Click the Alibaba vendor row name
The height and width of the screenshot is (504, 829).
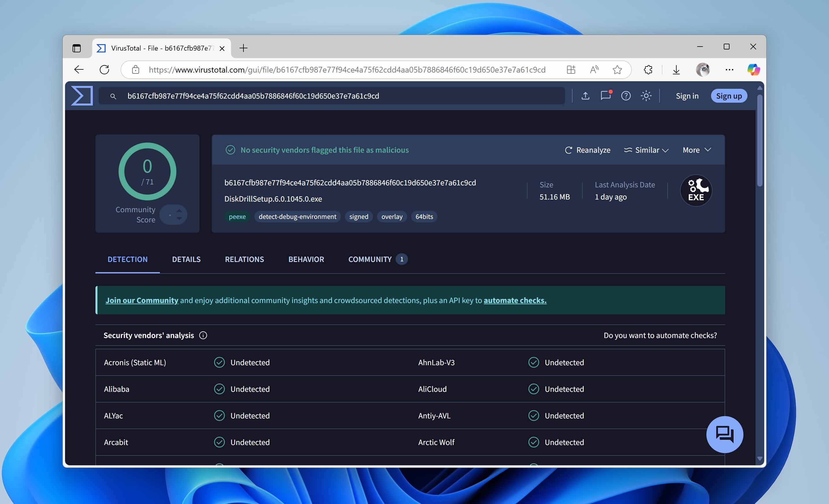pyautogui.click(x=117, y=389)
